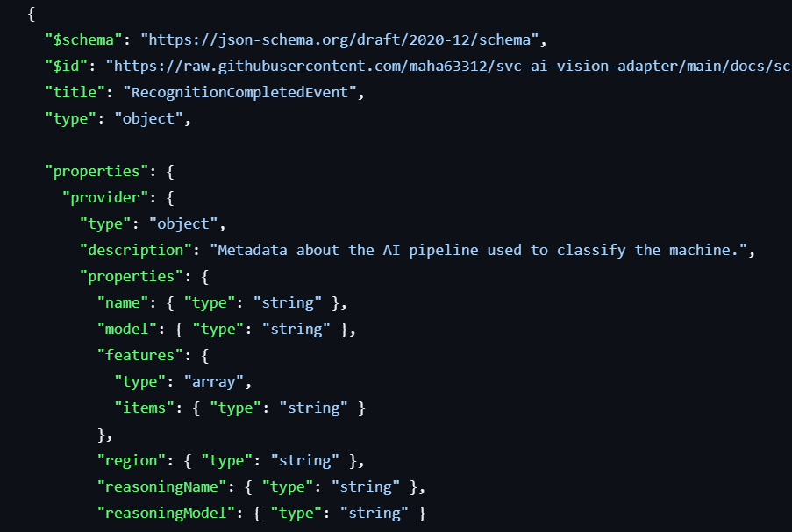
Task: Click the "$schema" key
Action: 83,39
